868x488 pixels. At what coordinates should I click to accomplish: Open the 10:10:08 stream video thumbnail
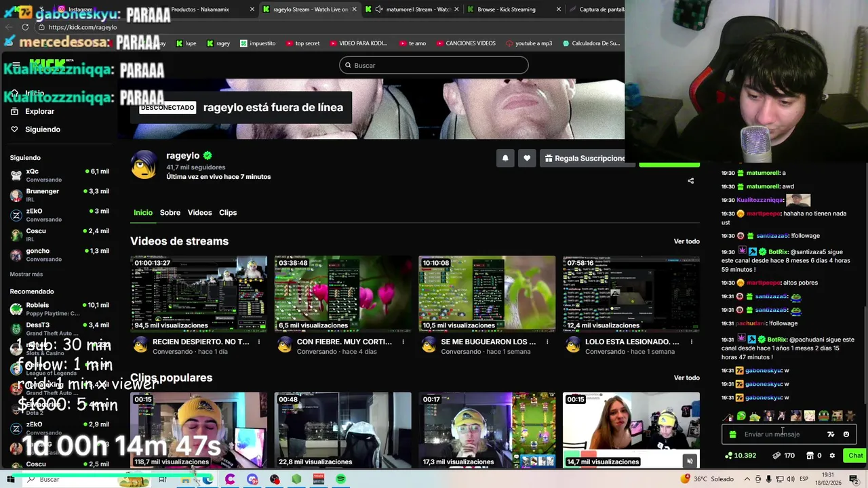[487, 293]
